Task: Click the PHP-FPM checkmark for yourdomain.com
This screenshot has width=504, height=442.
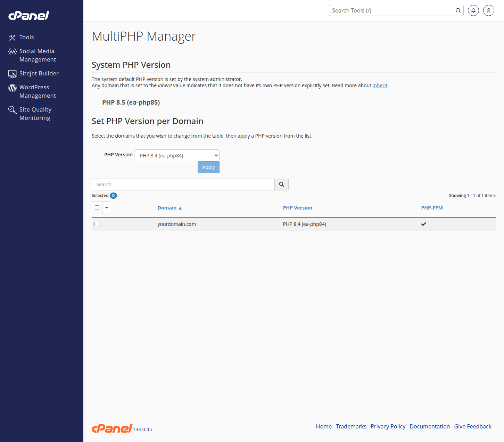Action: pyautogui.click(x=423, y=224)
